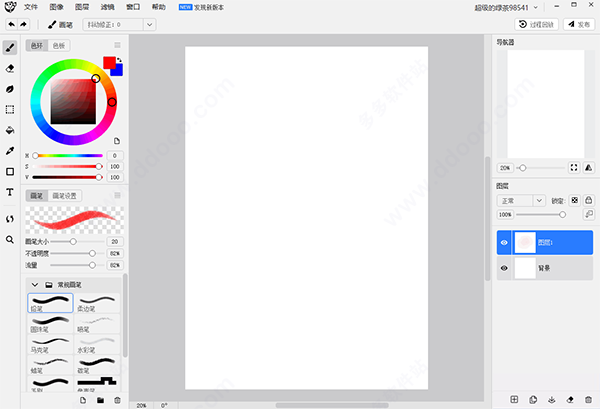This screenshot has width=600, height=409.
Task: Hide the 图层1 layer using its eye icon
Action: tap(504, 242)
